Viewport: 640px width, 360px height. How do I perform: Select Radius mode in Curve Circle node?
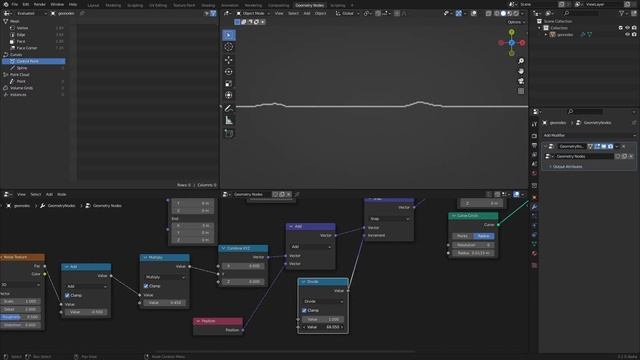click(484, 236)
